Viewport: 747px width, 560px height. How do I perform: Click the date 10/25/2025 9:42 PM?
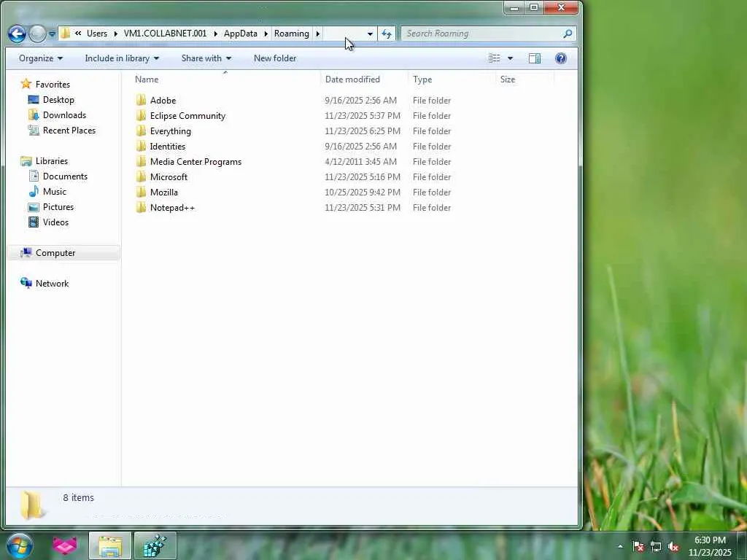click(363, 192)
